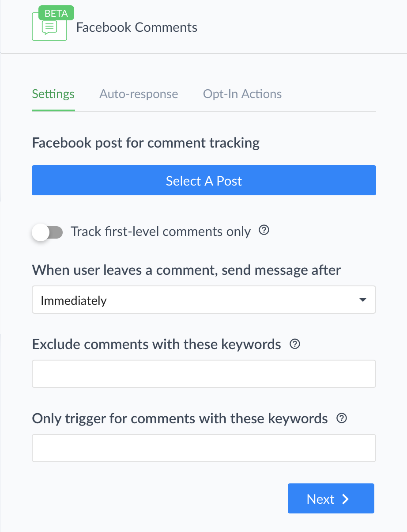
Task: Focus the Exclude comments keywords input field
Action: point(204,374)
